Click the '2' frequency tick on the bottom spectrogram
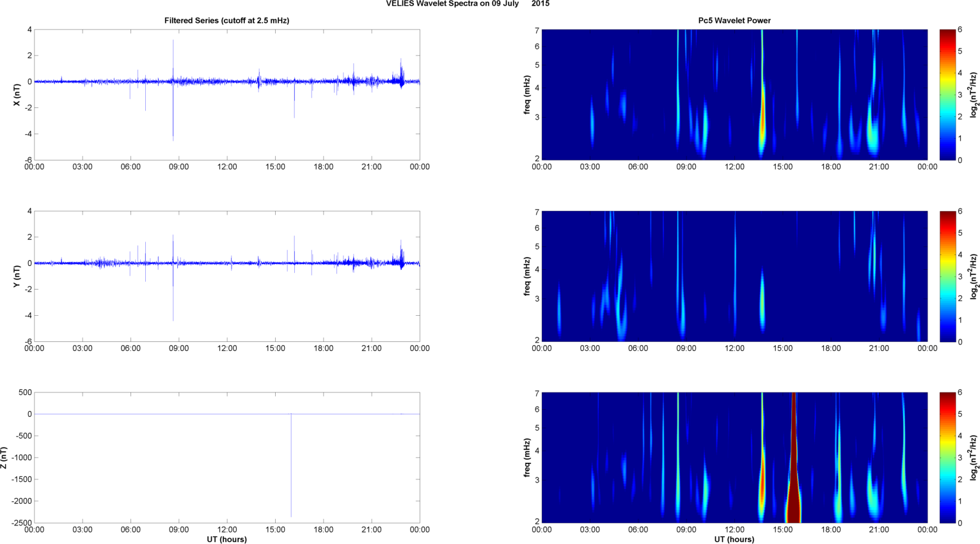 (x=537, y=522)
